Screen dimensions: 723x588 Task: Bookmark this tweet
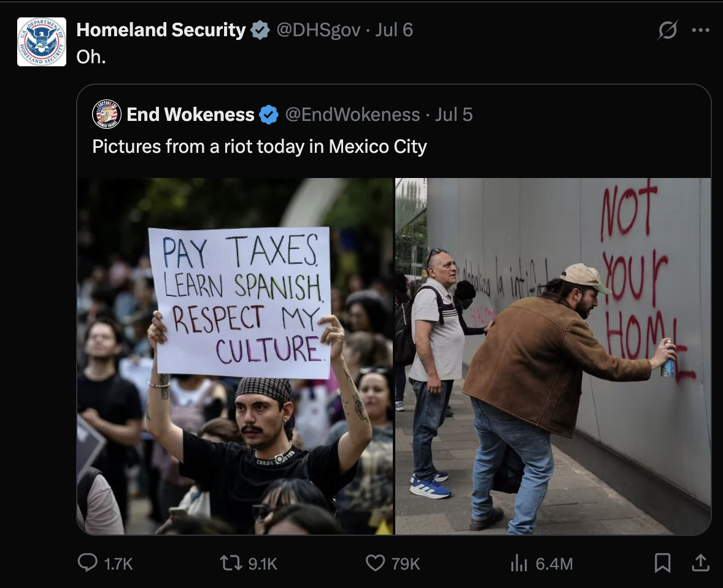pos(663,563)
